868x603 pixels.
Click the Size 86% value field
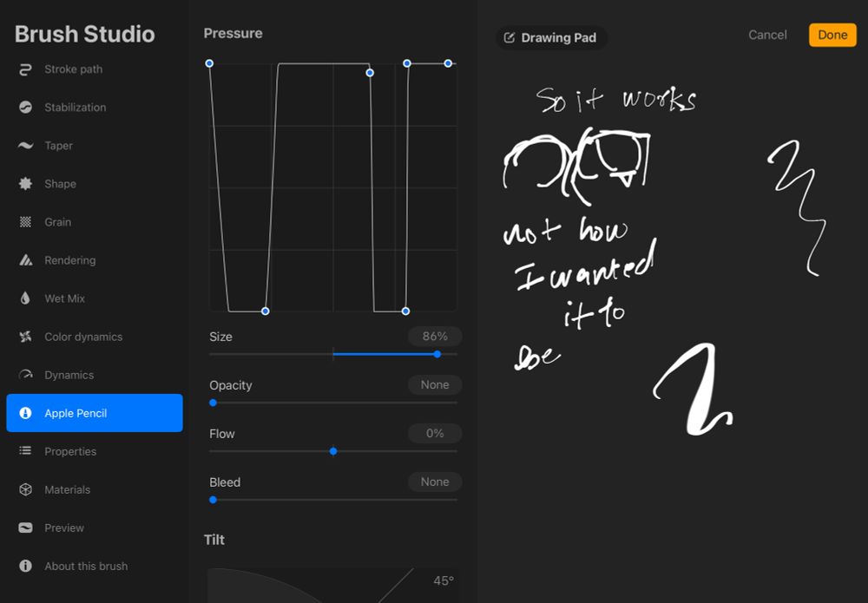coord(435,337)
